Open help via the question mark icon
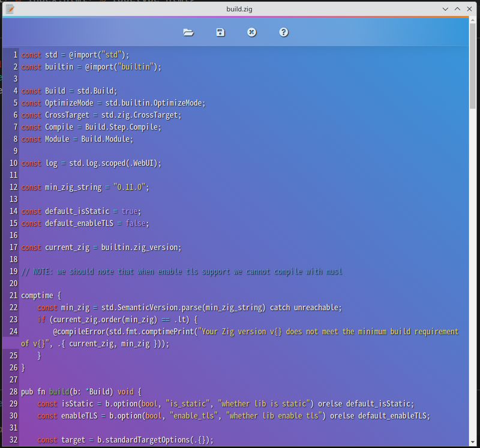Viewport: 480px width, 448px height. point(284,32)
